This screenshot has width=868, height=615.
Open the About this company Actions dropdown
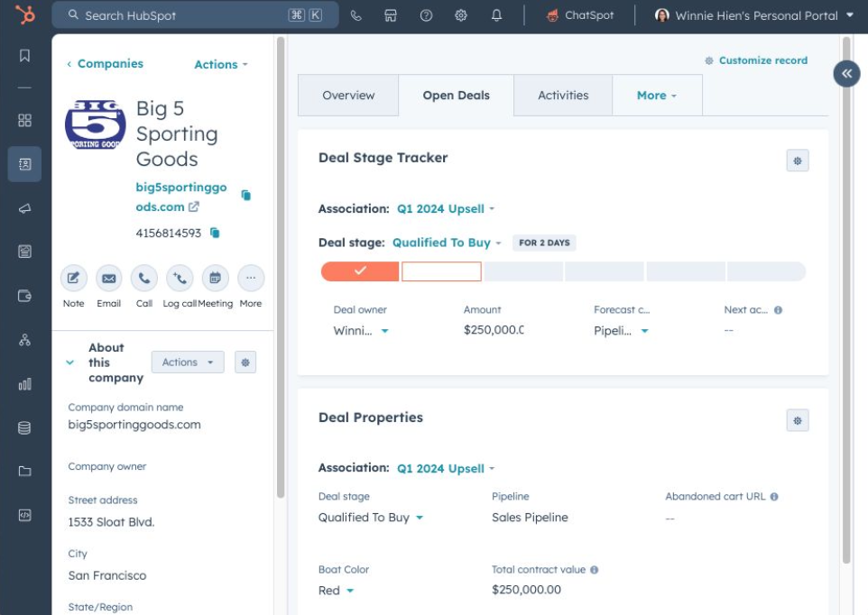(188, 363)
